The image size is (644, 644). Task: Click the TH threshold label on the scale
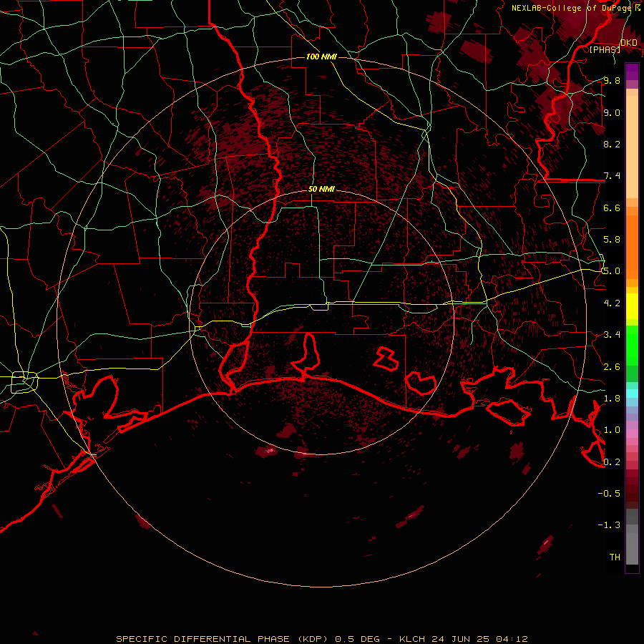pyautogui.click(x=615, y=557)
